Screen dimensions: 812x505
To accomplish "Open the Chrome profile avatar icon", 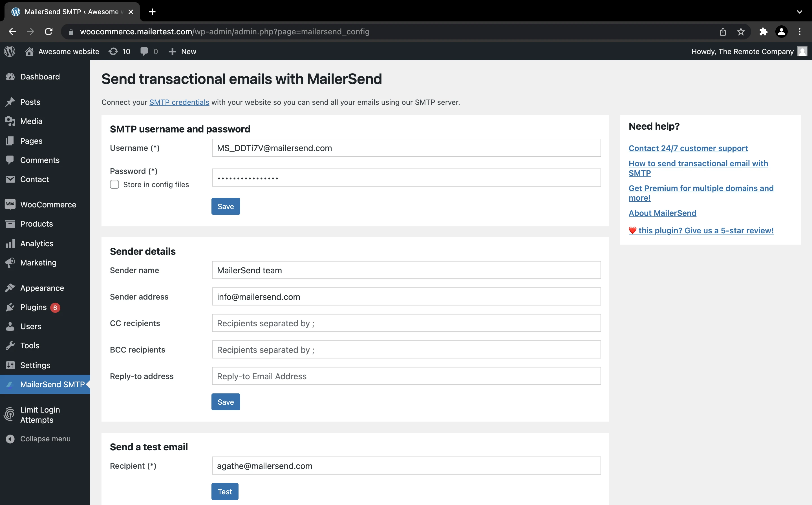I will (781, 31).
